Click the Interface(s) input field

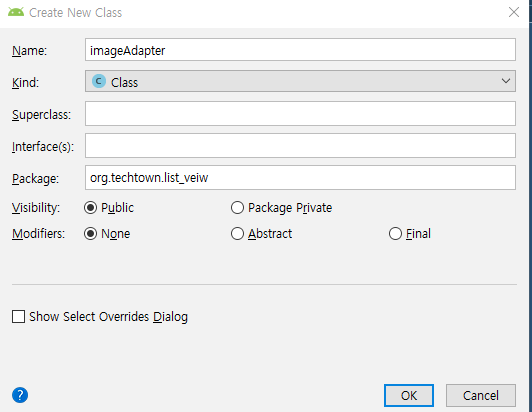click(x=300, y=146)
